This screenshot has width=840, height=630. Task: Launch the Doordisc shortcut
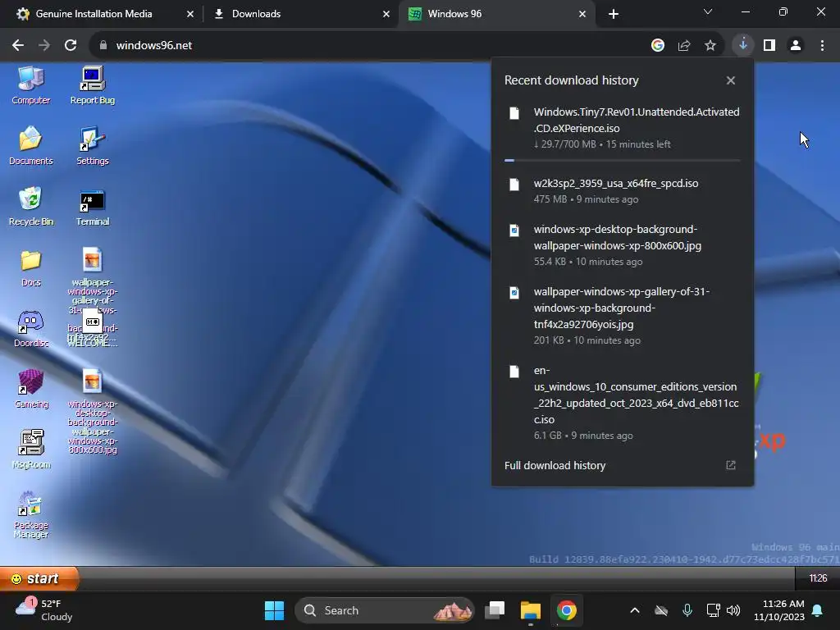tap(31, 328)
